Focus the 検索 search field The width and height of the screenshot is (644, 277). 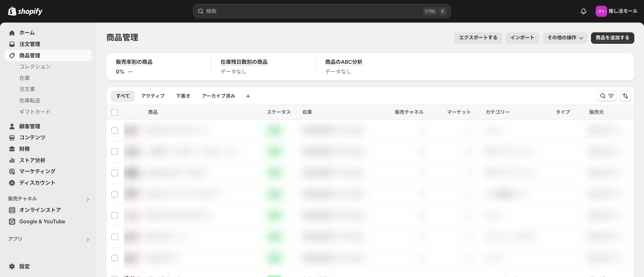(x=322, y=11)
